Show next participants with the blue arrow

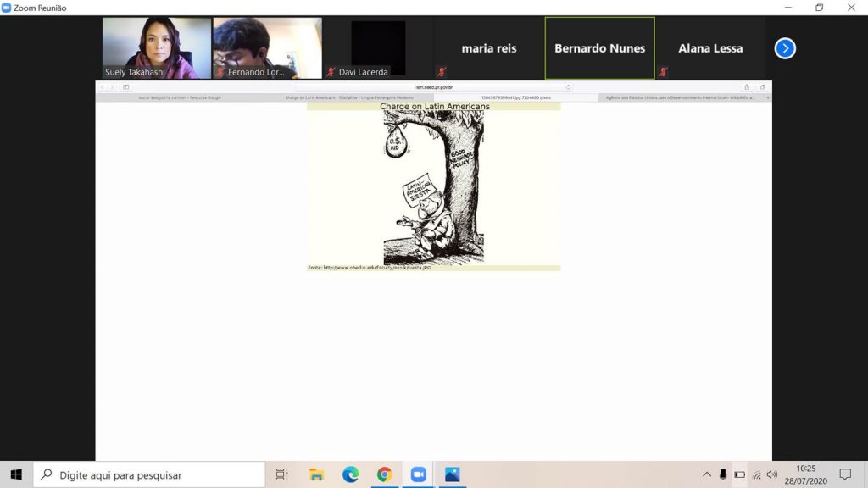[785, 48]
